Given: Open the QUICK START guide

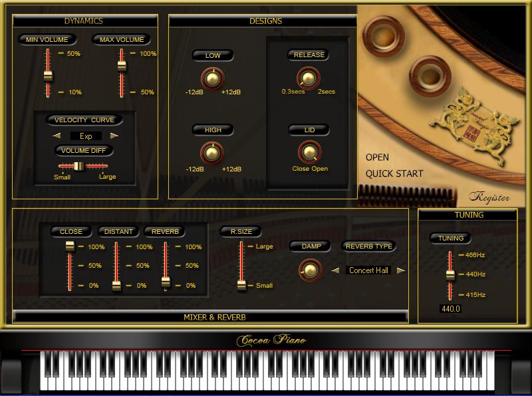Looking at the screenshot, I should point(394,174).
